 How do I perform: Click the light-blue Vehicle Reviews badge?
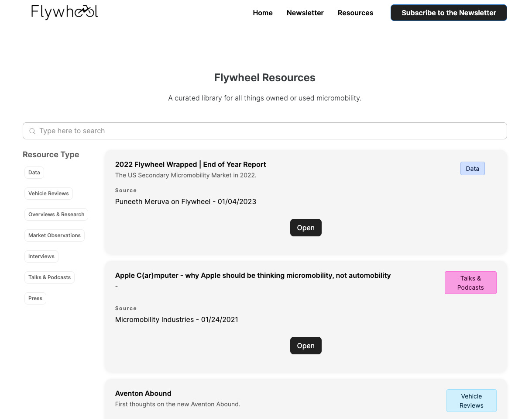tap(471, 401)
